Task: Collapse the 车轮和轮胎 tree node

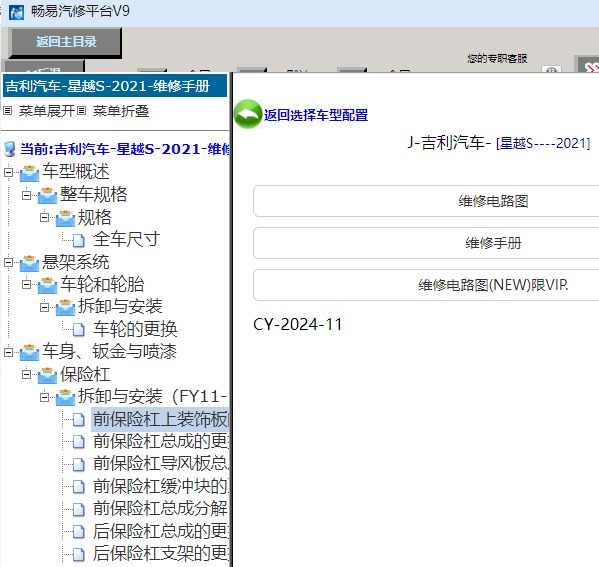Action: [x=26, y=285]
